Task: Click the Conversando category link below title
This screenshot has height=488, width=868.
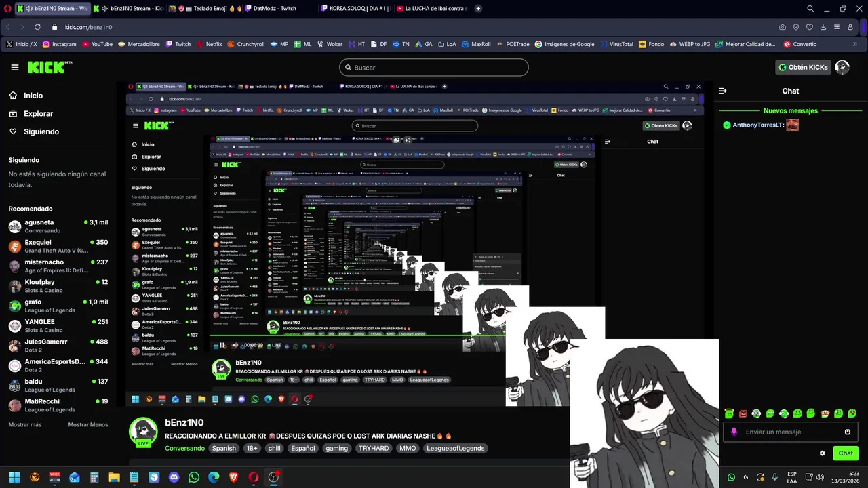Action: click(184, 448)
